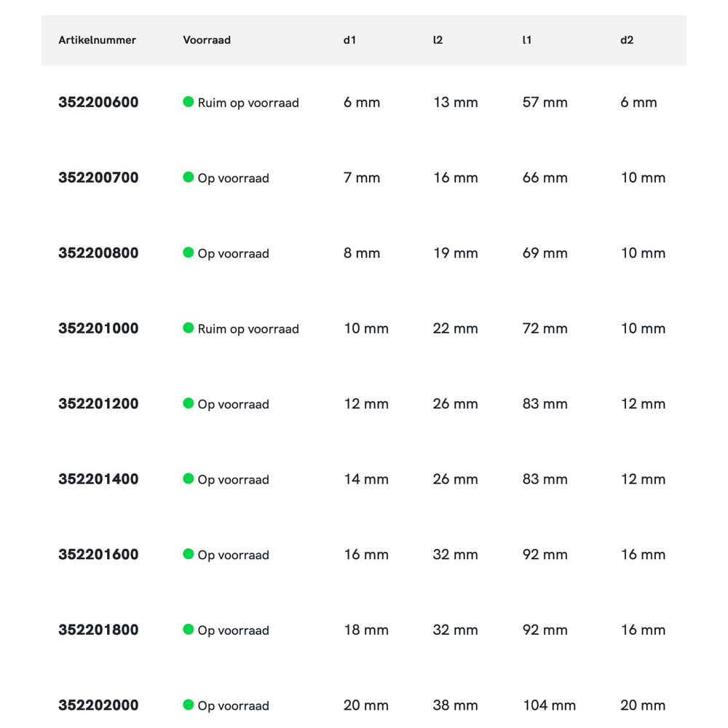Screen dimensions: 728x728
Task: Open article number 352200600
Action: pos(98,103)
